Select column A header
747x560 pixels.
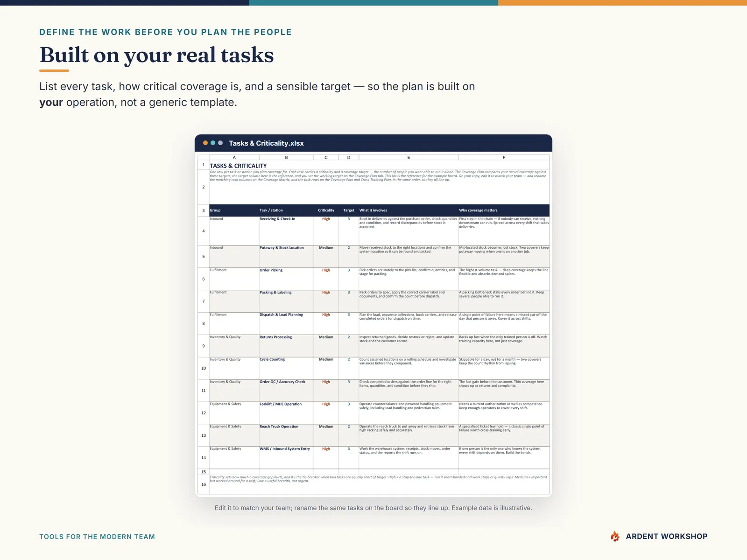234,157
